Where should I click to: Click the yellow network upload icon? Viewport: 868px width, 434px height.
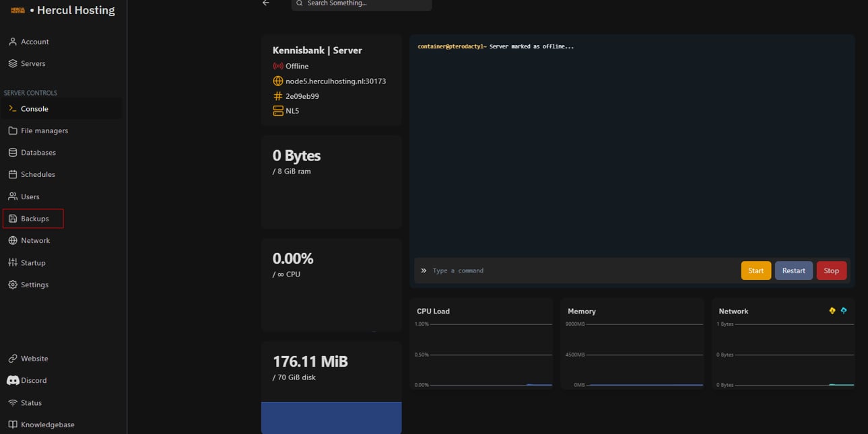(x=832, y=311)
